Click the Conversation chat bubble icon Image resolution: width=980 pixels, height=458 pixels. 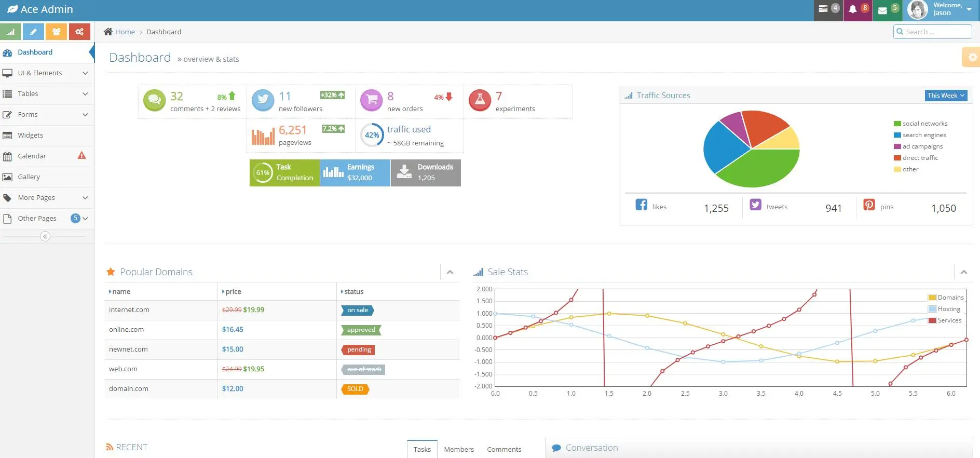coord(556,448)
